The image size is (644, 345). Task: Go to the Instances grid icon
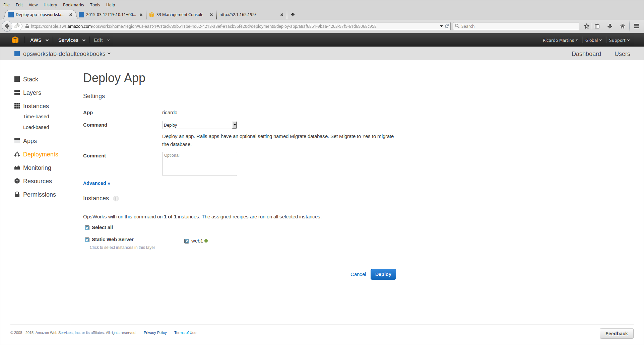pos(17,106)
